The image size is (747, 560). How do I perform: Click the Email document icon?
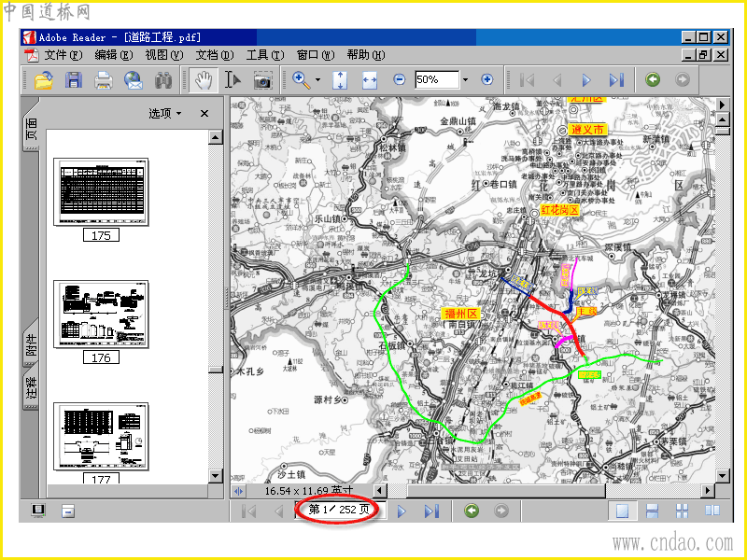tap(134, 79)
